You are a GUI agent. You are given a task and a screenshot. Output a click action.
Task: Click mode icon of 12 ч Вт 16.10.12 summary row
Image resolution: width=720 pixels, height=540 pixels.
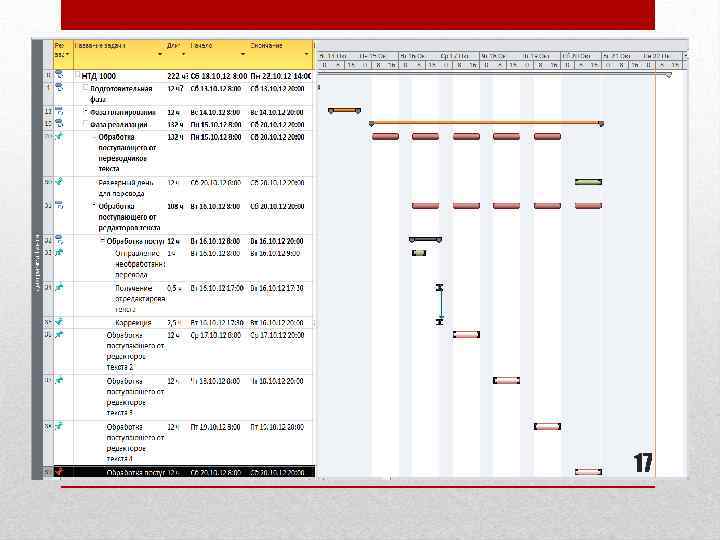coord(59,239)
